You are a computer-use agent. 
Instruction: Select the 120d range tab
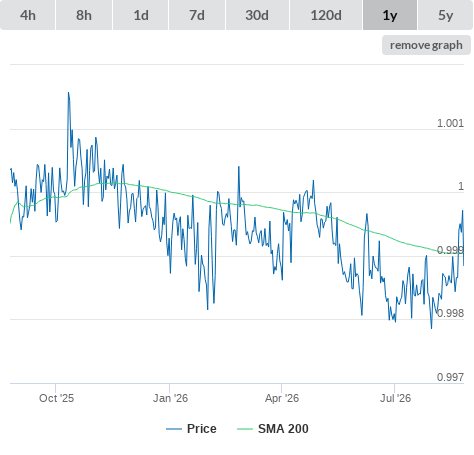326,15
